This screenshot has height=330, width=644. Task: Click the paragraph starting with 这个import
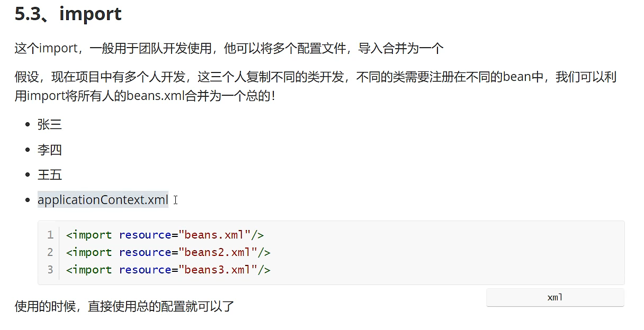coord(229,49)
